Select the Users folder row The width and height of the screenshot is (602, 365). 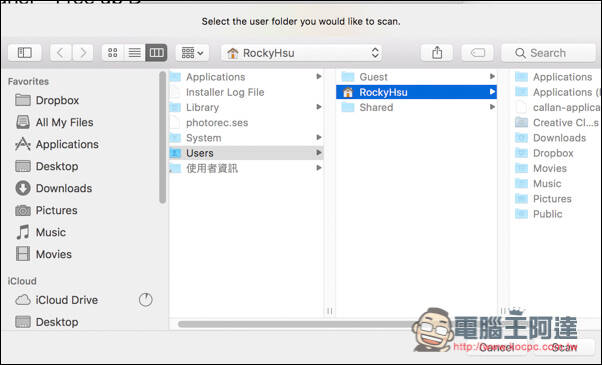coord(246,153)
